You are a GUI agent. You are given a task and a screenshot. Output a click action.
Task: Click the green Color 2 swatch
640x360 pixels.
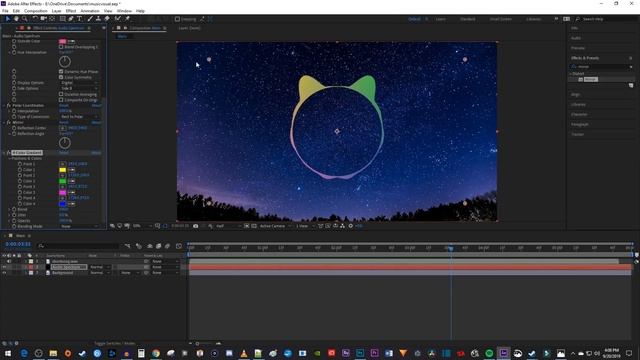tap(62, 181)
